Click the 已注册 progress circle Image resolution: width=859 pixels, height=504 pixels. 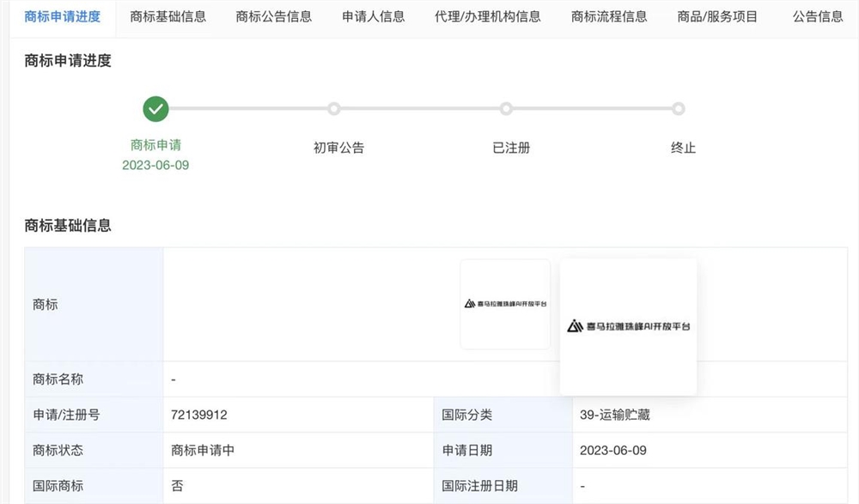[507, 109]
